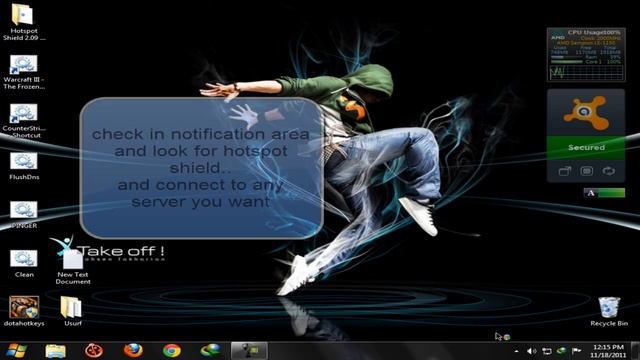
Task: Open the network connection tray icon
Action: (547, 351)
